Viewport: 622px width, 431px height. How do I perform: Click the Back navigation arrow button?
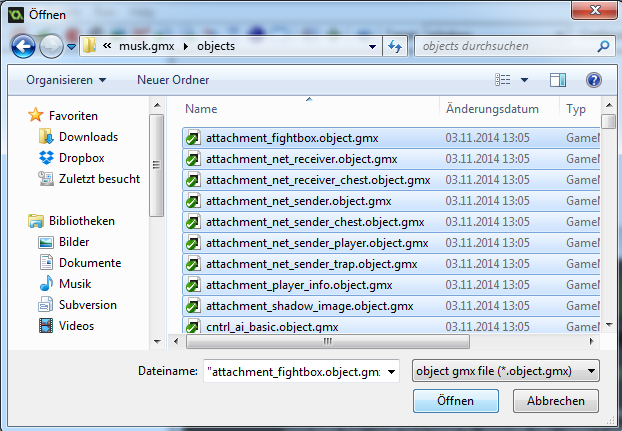(x=23, y=46)
